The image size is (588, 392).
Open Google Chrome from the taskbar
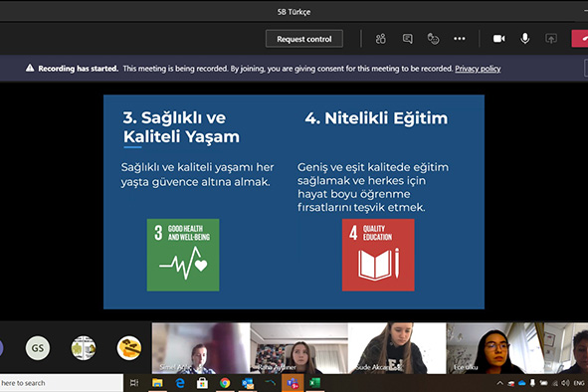tap(225, 383)
